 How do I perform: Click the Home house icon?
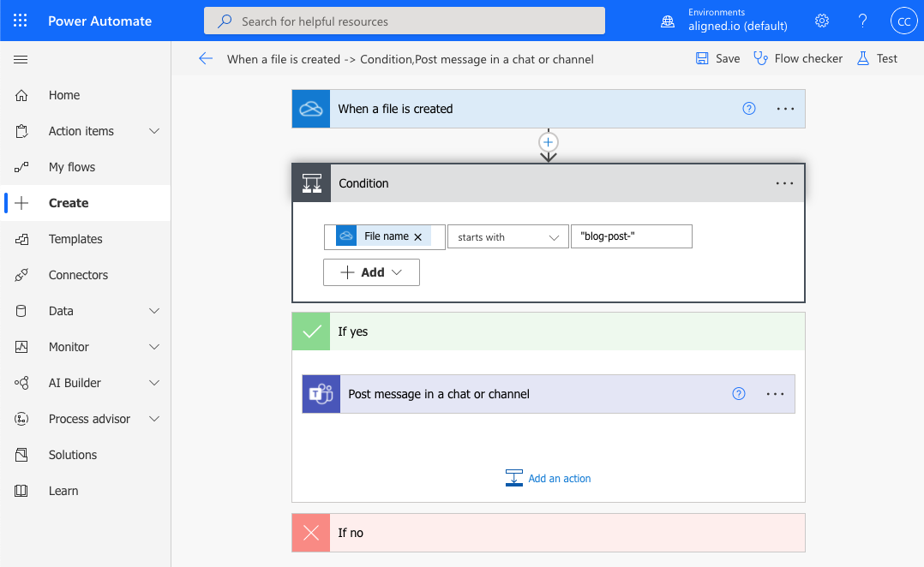coord(21,95)
